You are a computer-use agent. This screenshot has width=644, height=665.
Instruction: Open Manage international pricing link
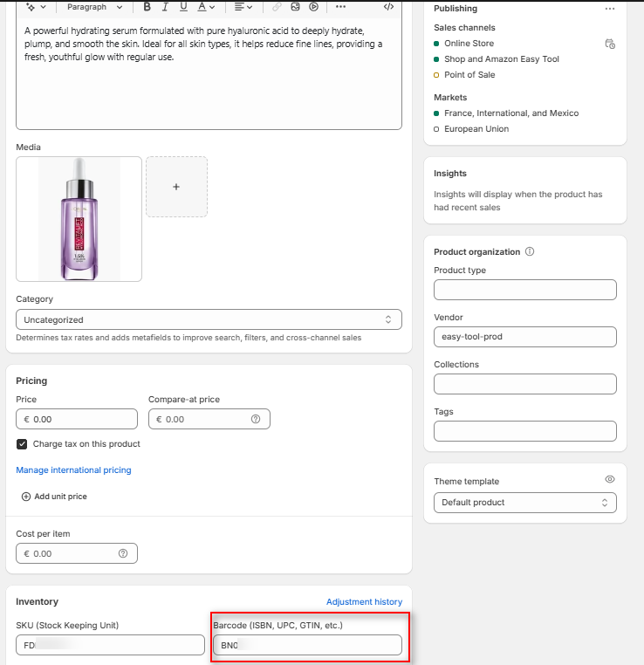[x=73, y=470]
